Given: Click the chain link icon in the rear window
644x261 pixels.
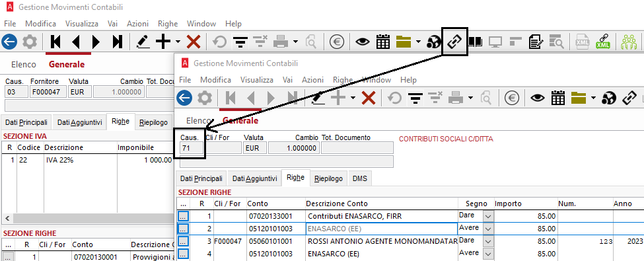Looking at the screenshot, I should click(454, 42).
